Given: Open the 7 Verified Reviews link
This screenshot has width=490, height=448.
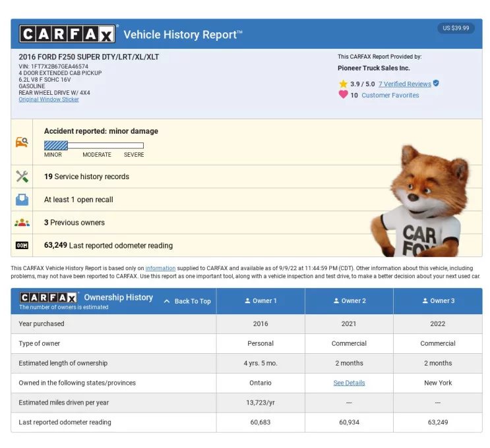Looking at the screenshot, I should [404, 84].
